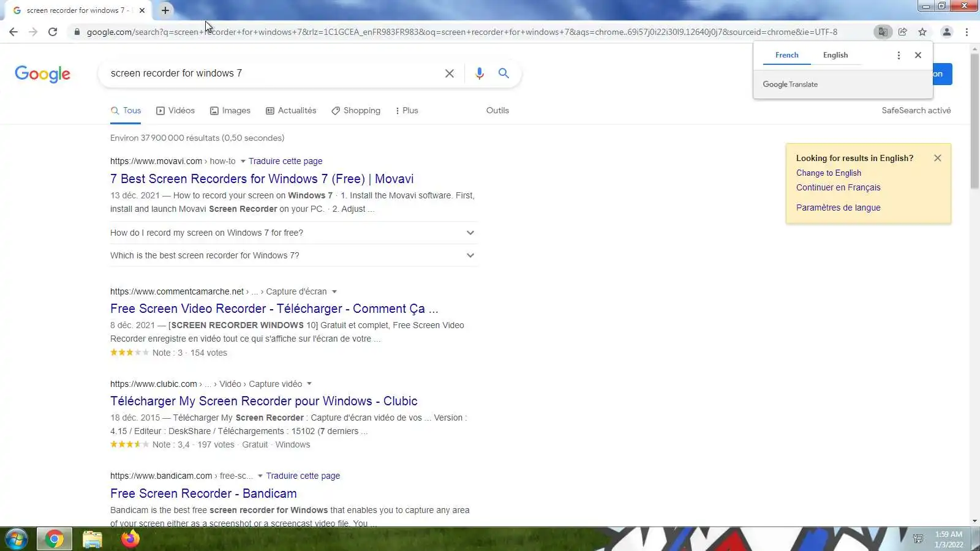Open the translate page icon in address bar
The width and height of the screenshot is (980, 551).
883,32
